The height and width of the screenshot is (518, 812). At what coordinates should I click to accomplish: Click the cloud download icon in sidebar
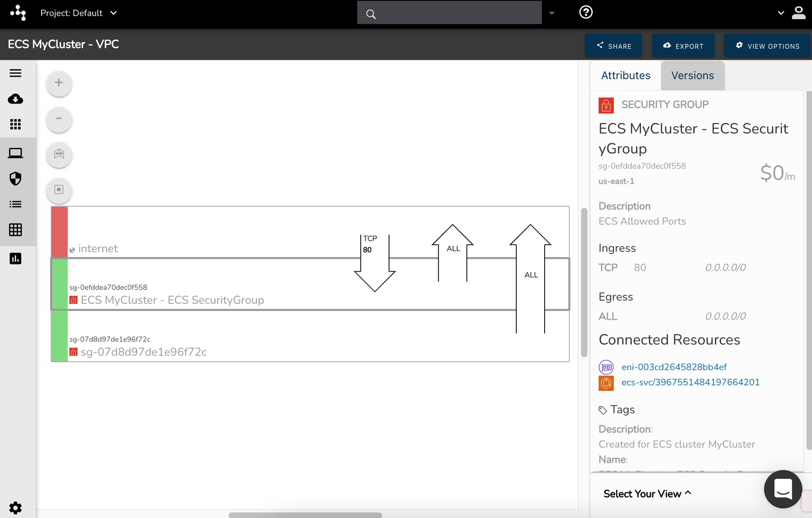point(15,99)
